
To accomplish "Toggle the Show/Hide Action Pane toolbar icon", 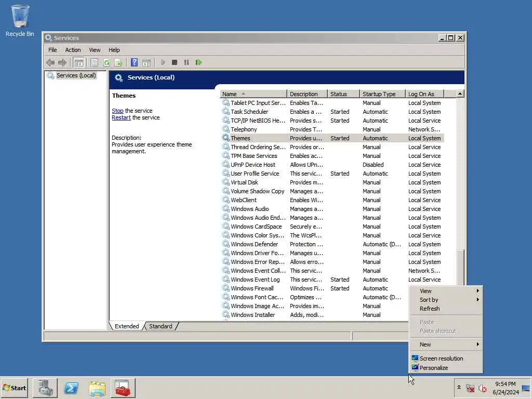I will click(x=147, y=62).
